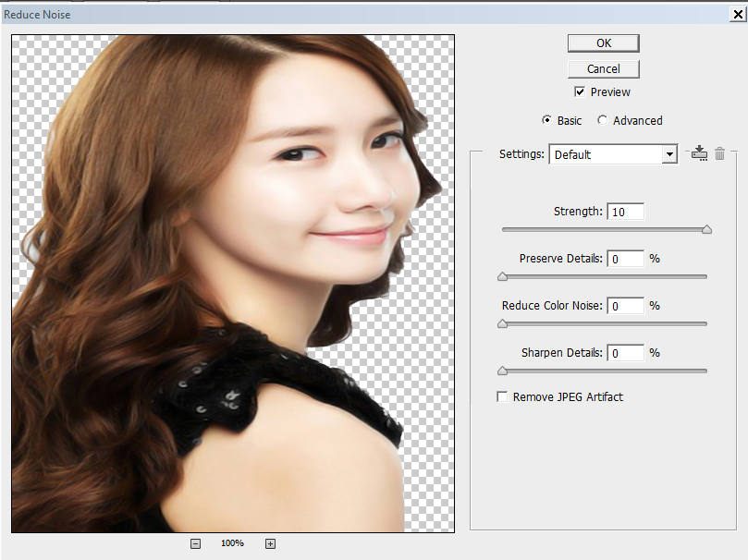Viewport: 748px width, 560px height.
Task: Click the Sharpen Details slider handle
Action: [502, 371]
